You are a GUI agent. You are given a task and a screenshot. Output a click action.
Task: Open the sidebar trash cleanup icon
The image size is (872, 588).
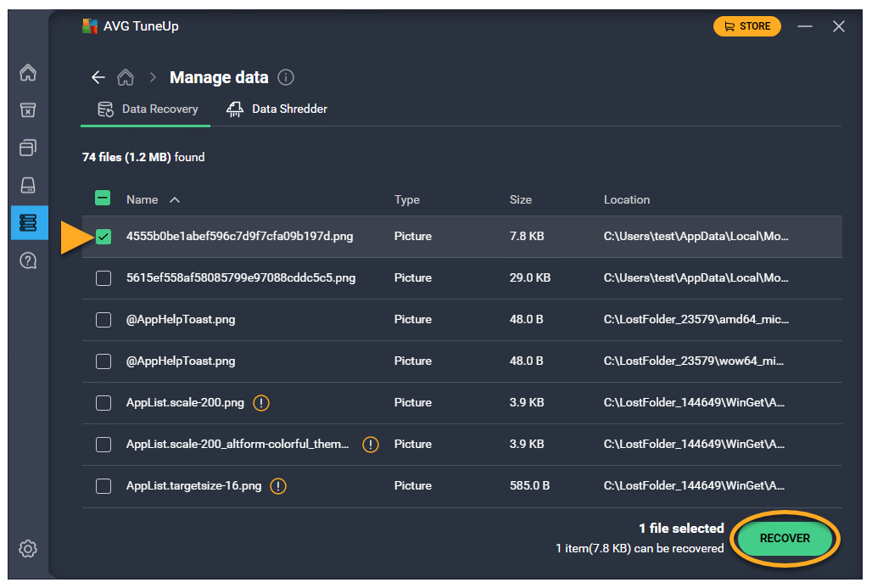(28, 110)
